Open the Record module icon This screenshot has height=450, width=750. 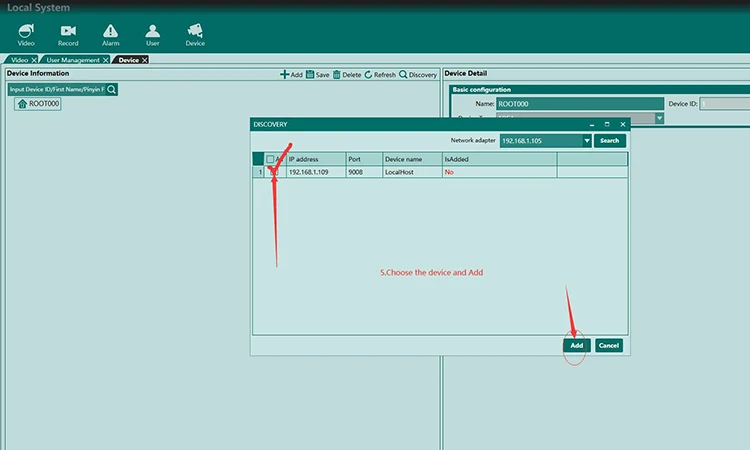click(68, 35)
